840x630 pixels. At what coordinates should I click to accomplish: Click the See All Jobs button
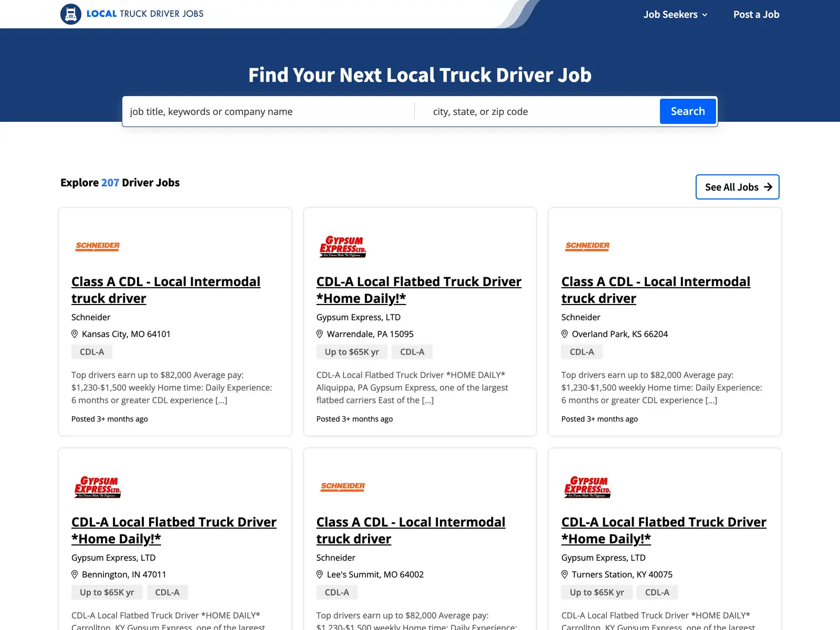tap(738, 187)
